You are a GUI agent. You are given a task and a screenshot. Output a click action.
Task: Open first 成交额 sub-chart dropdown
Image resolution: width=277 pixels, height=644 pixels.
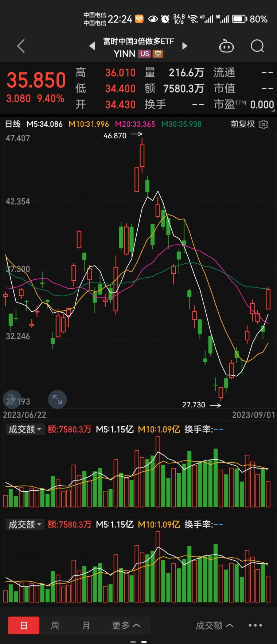(x=25, y=429)
